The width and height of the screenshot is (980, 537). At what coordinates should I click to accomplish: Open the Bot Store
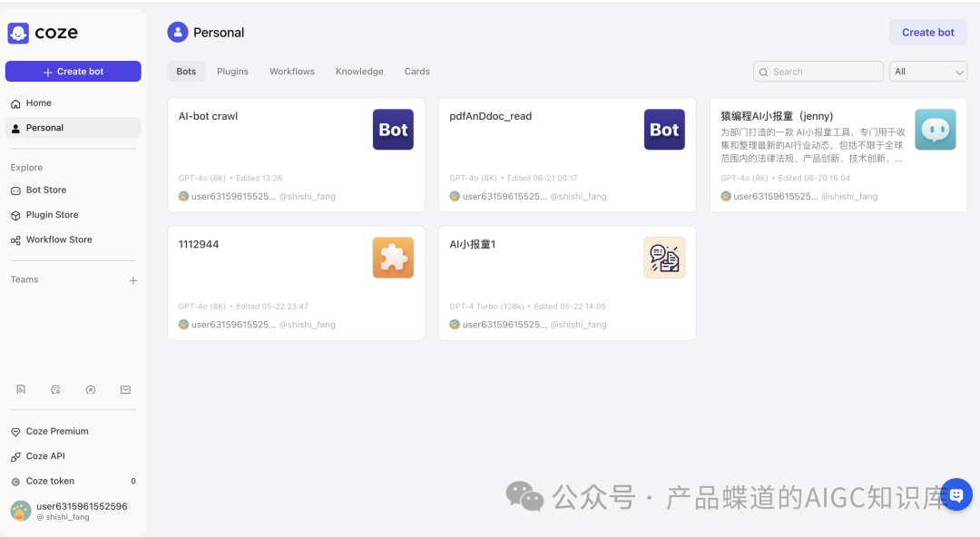73,190
